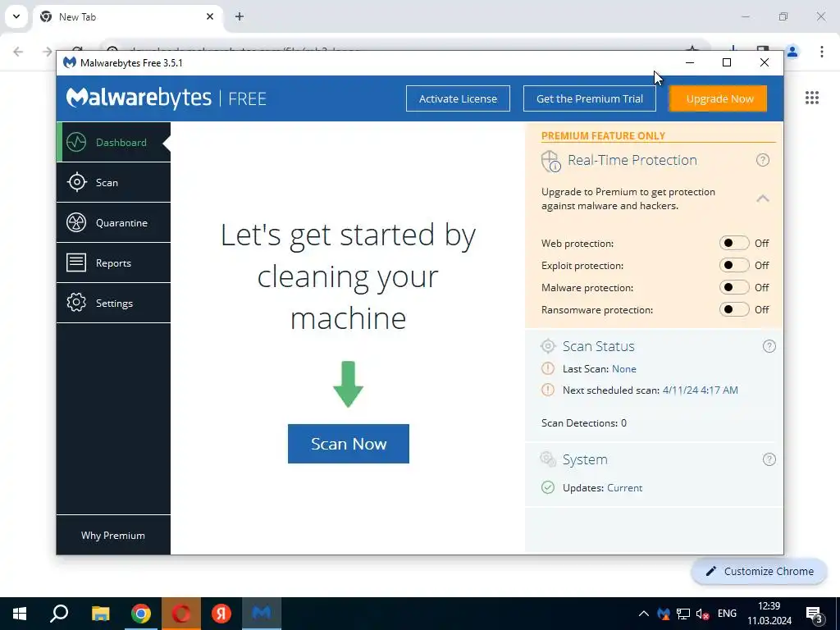Image resolution: width=840 pixels, height=630 pixels.
Task: Click green check icon beside Updates
Action: pyautogui.click(x=547, y=487)
